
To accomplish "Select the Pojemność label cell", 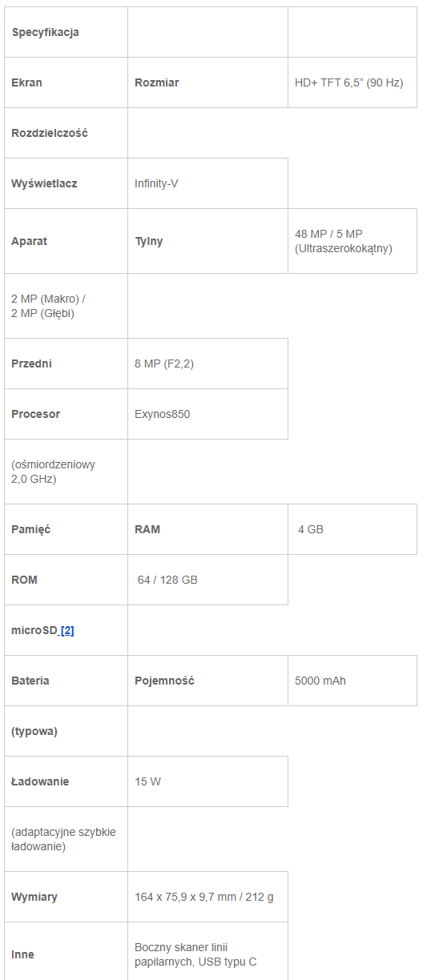I will click(x=207, y=681).
